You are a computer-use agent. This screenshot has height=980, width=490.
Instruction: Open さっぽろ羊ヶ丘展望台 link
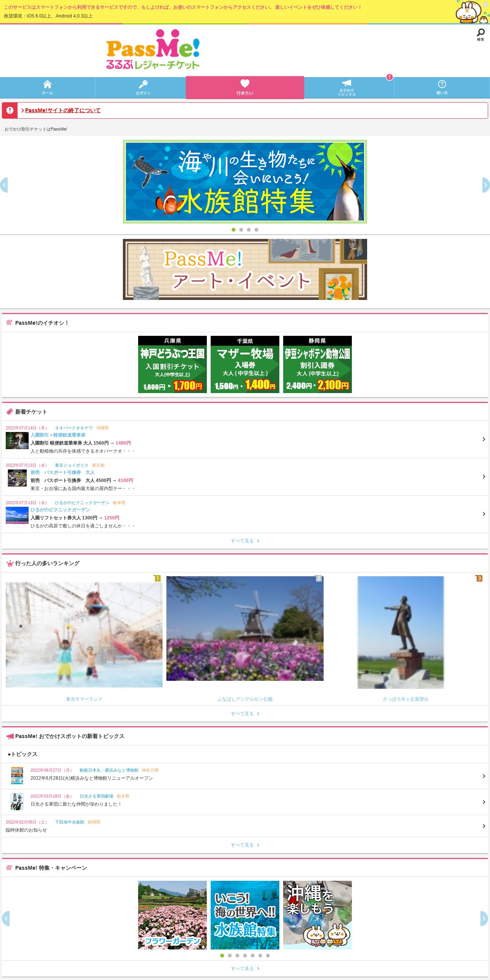[x=406, y=699]
